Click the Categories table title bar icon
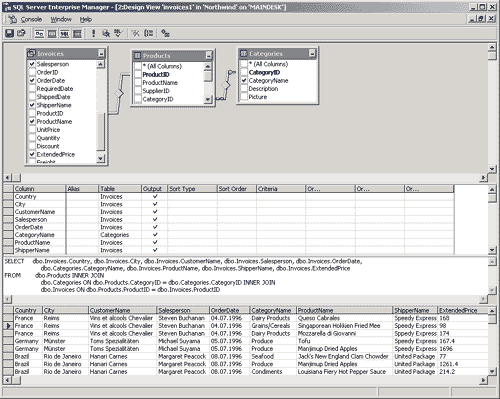The height and width of the screenshot is (399, 500). 244,53
